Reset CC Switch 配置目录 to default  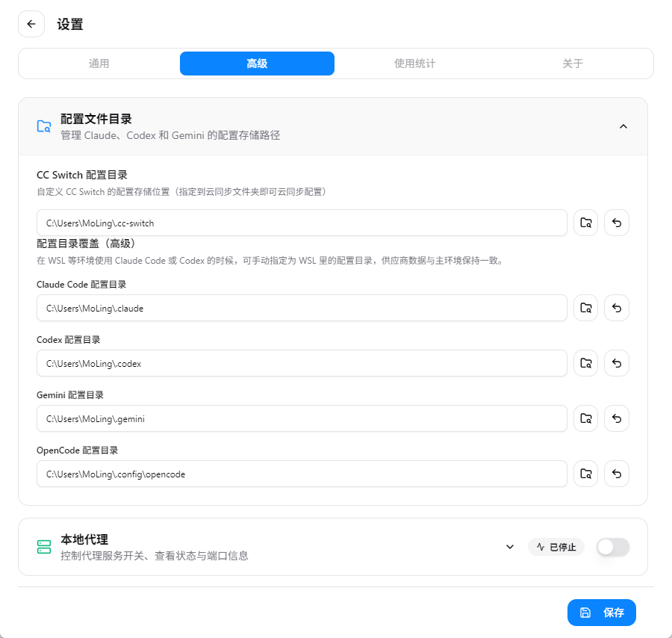coord(617,223)
